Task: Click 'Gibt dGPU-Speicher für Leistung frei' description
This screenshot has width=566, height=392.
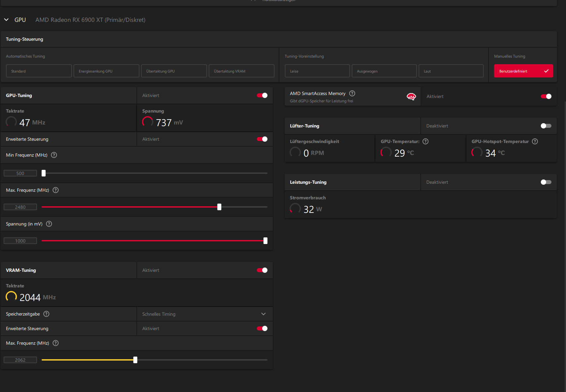Action: point(321,101)
